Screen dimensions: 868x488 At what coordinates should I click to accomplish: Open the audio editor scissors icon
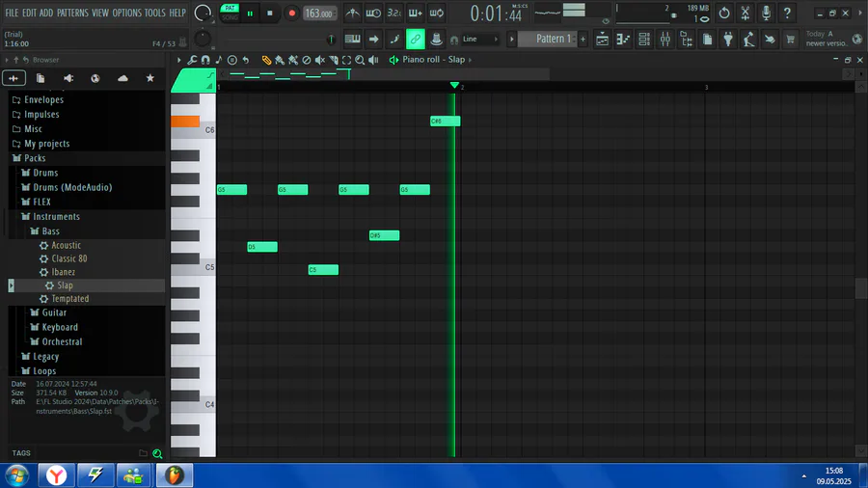click(746, 13)
